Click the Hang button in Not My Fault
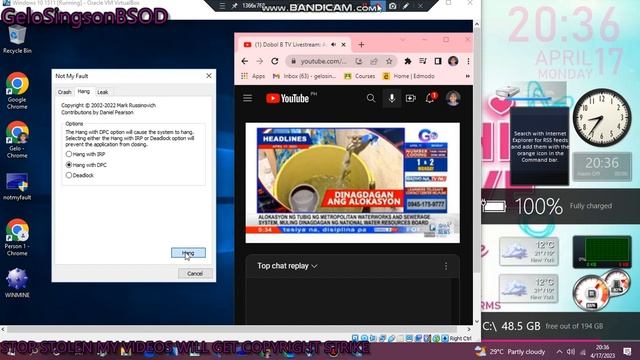Viewport: 640px width, 360px height. [x=188, y=253]
